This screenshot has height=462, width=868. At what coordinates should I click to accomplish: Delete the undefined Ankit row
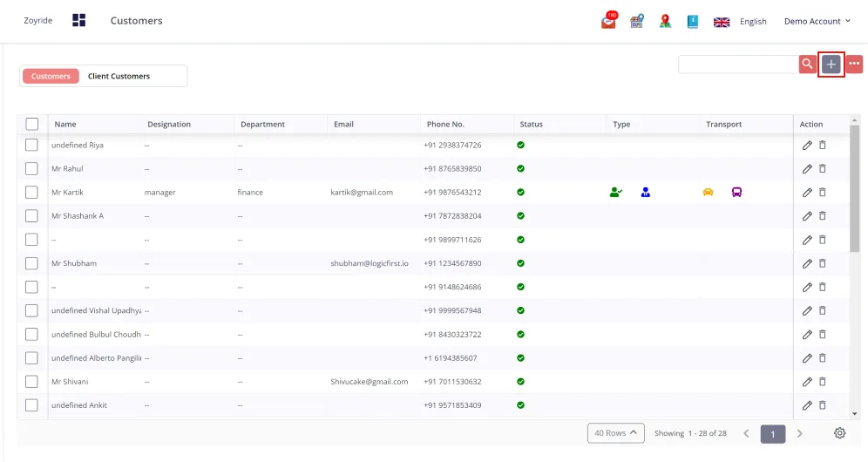[x=823, y=405]
